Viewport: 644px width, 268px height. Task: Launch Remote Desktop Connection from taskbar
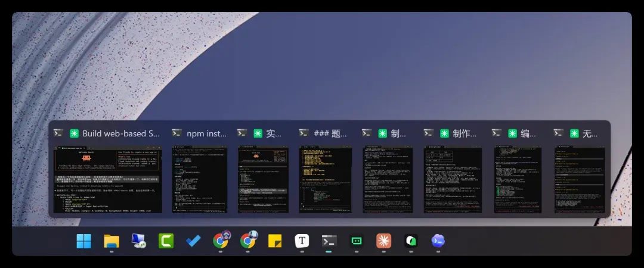[138, 241]
